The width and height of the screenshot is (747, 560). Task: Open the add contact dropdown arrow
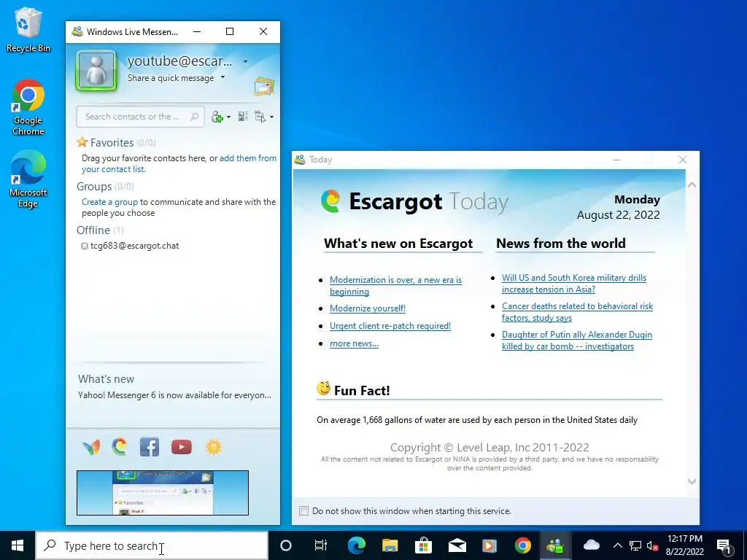coord(228,117)
